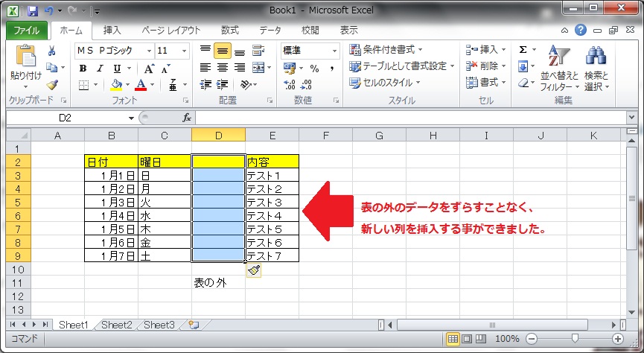The width and height of the screenshot is (644, 353).
Task: Toggle Bold formatting
Action: pyautogui.click(x=83, y=69)
